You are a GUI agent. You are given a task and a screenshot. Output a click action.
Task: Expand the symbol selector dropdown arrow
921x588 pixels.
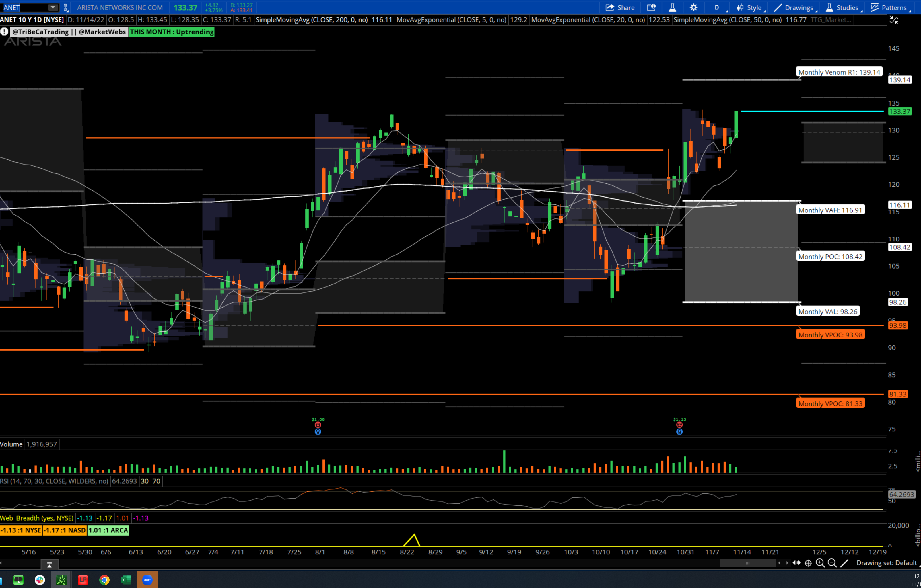(53, 8)
